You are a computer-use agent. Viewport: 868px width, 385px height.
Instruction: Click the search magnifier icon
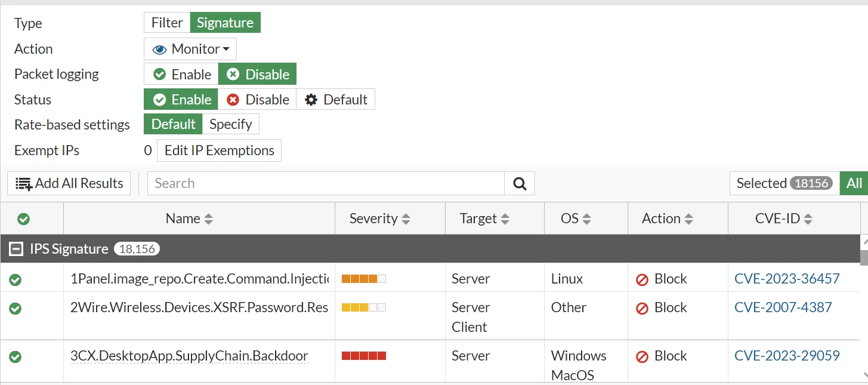click(x=520, y=183)
